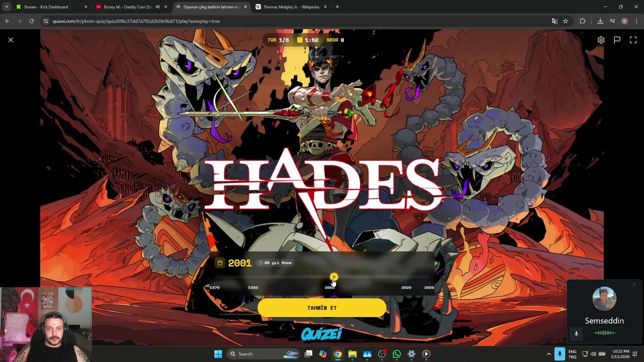This screenshot has width=644, height=362.
Task: Toggle microphone in Semseddin overlay
Action: point(576,333)
